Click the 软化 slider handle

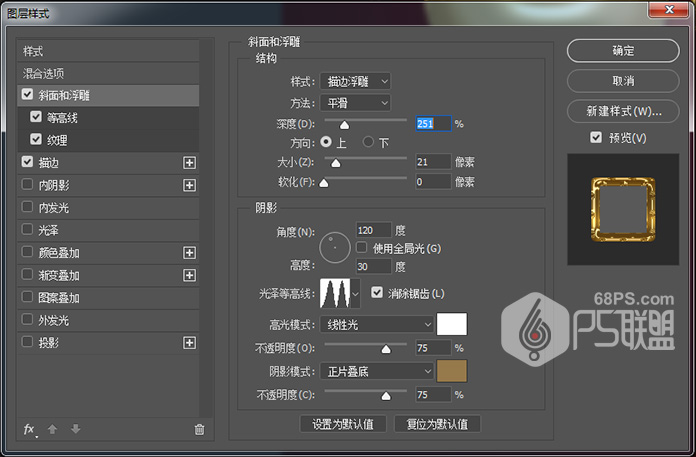click(x=324, y=183)
